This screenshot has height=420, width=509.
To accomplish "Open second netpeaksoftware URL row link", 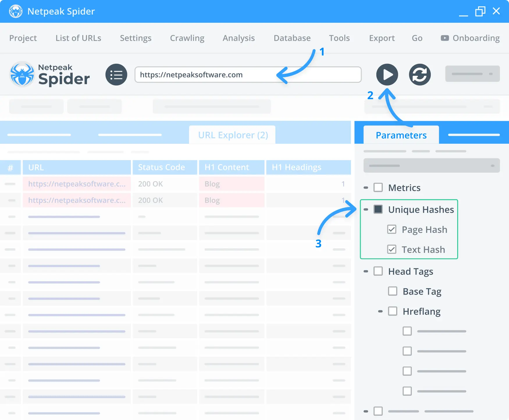I will (77, 200).
